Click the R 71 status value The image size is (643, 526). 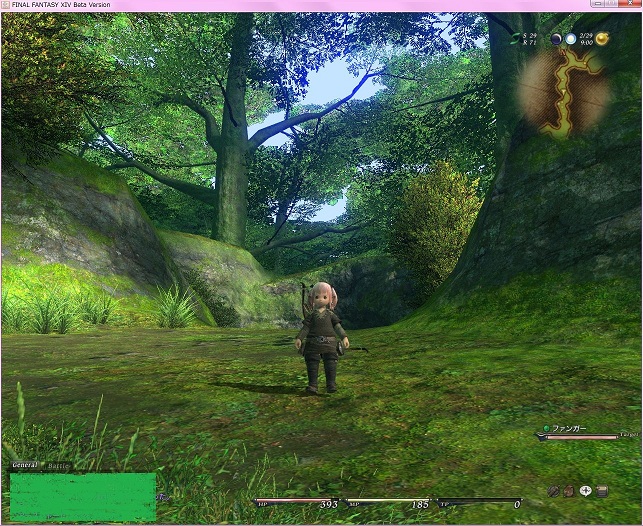click(x=529, y=43)
